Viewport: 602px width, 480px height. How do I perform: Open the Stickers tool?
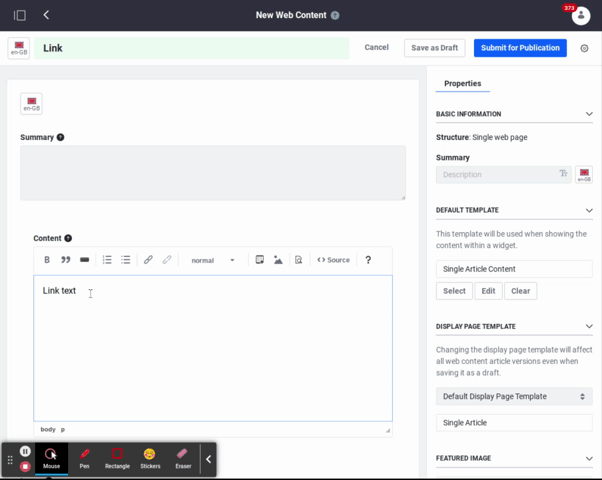[x=150, y=459]
